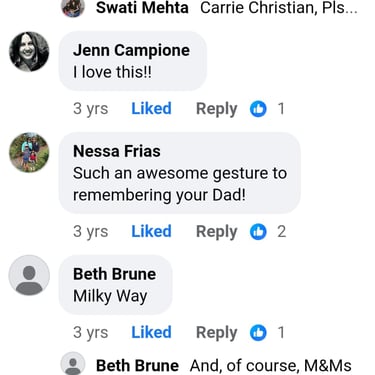
Task: Open small Beth Brune reply avatar
Action: point(73,364)
